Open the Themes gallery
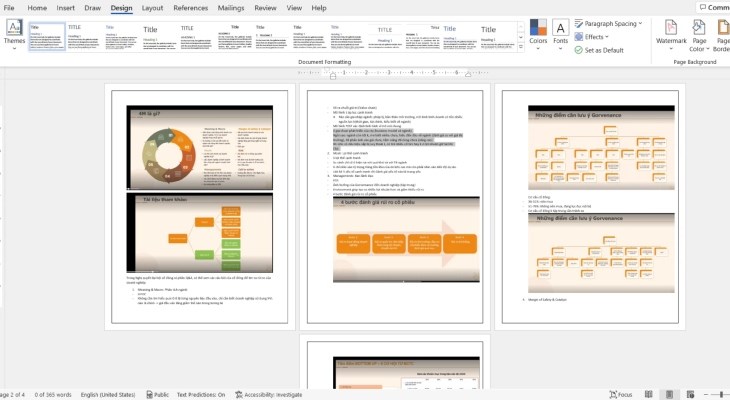This screenshot has width=730, height=400. point(14,34)
